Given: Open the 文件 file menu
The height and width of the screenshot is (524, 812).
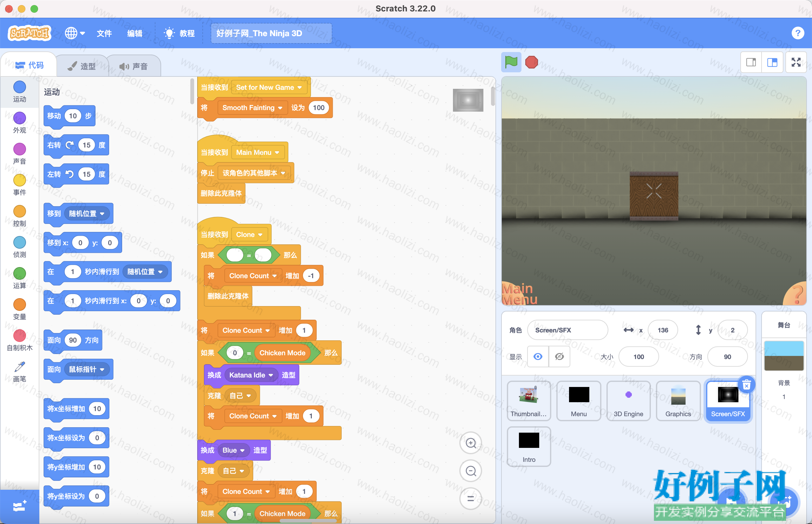Looking at the screenshot, I should coord(104,33).
